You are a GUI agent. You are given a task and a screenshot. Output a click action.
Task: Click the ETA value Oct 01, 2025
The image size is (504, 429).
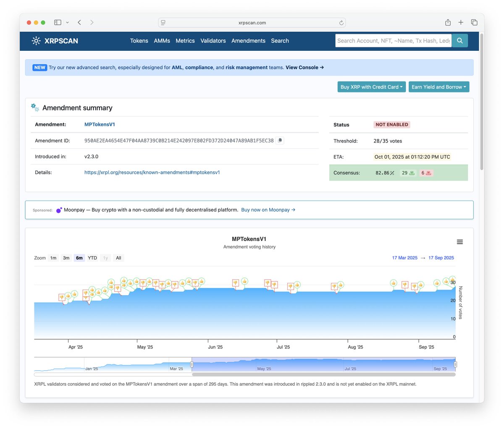pyautogui.click(x=412, y=157)
